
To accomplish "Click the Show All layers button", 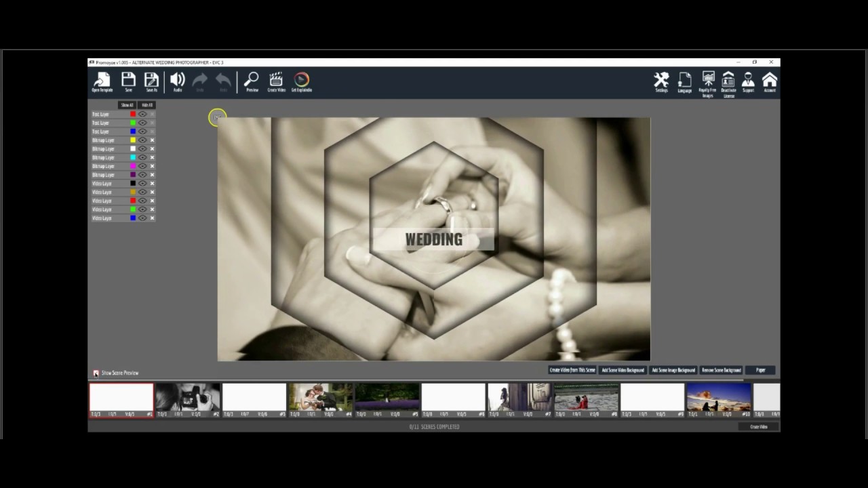I will [x=127, y=105].
